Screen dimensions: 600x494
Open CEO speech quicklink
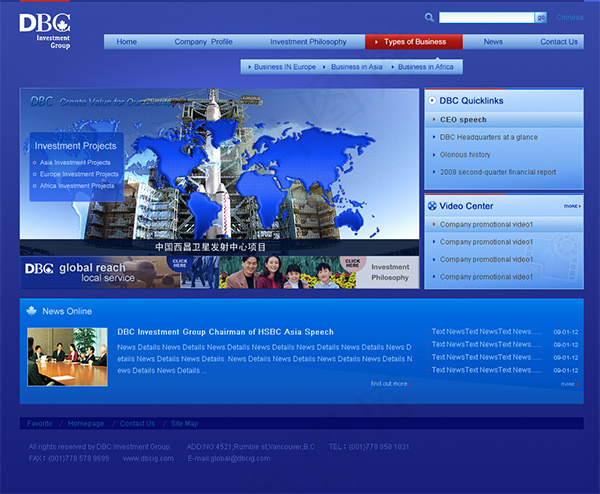[x=463, y=120]
